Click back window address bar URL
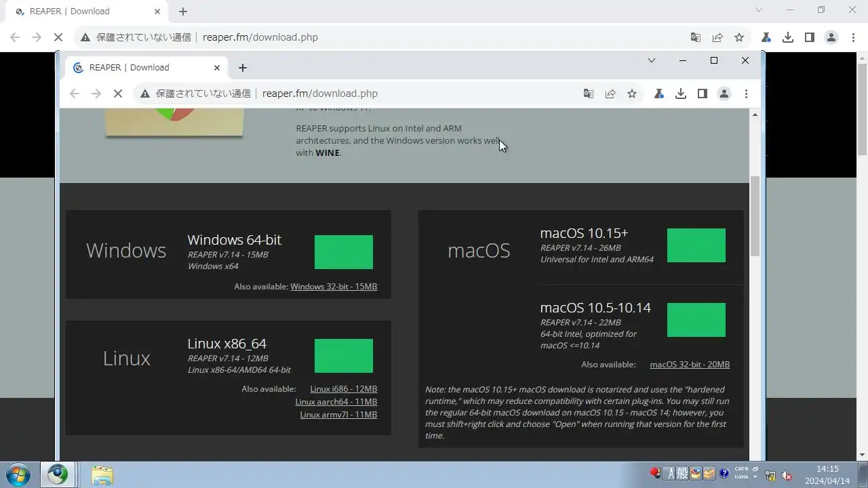 point(260,37)
